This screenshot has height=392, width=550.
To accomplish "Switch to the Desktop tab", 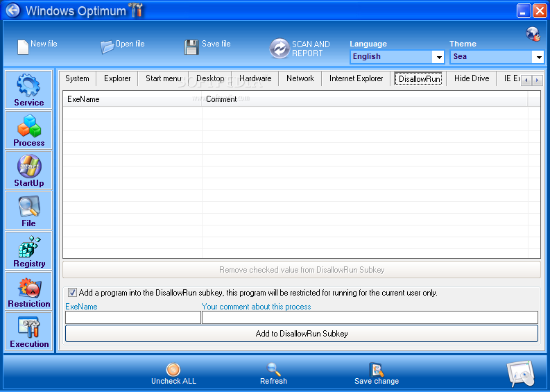I will (210, 78).
